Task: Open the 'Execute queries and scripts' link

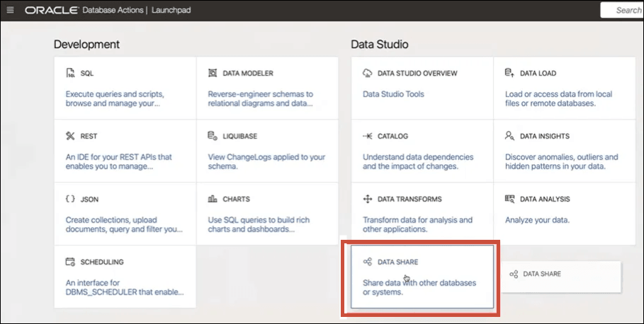Action: pyautogui.click(x=115, y=93)
